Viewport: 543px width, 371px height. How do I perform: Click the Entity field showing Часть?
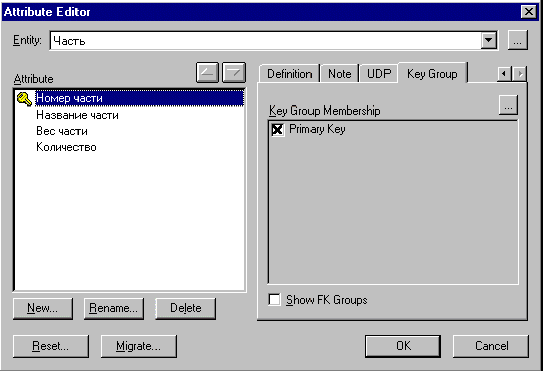[266, 41]
